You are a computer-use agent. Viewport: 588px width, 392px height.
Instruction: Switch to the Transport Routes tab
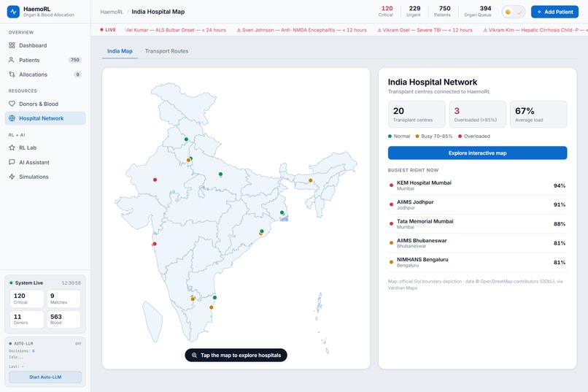166,51
